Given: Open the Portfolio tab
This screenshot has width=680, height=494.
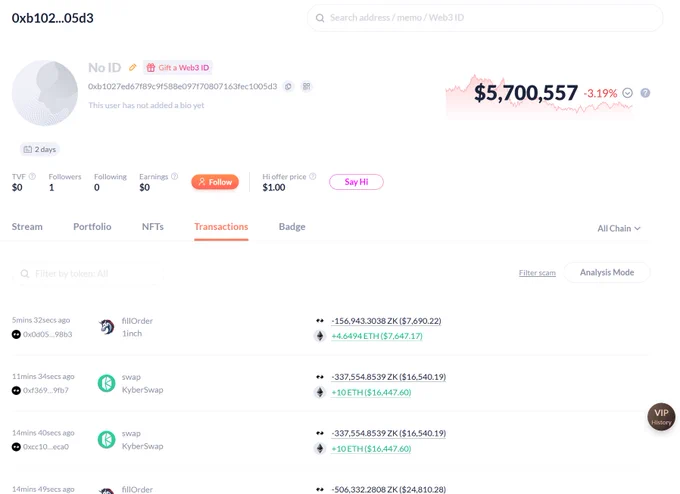Looking at the screenshot, I should tap(92, 227).
